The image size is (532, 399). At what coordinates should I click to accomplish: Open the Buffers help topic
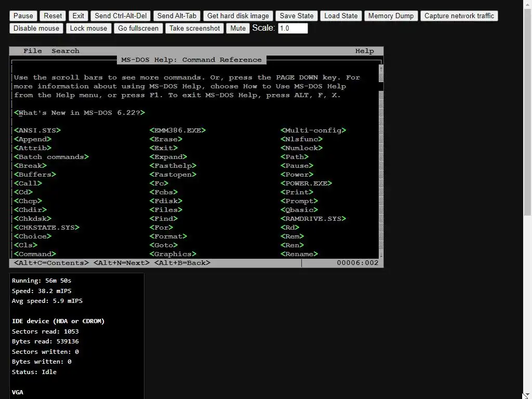coord(35,175)
